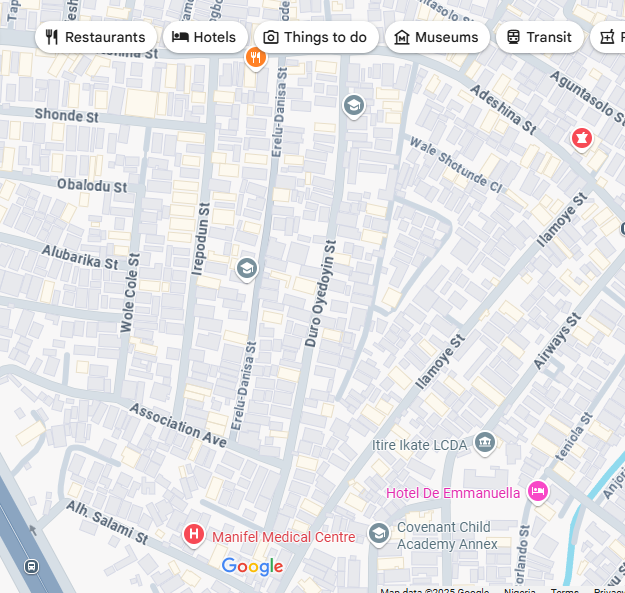This screenshot has width=625, height=593.
Task: Open the Museums category chip
Action: point(437,37)
